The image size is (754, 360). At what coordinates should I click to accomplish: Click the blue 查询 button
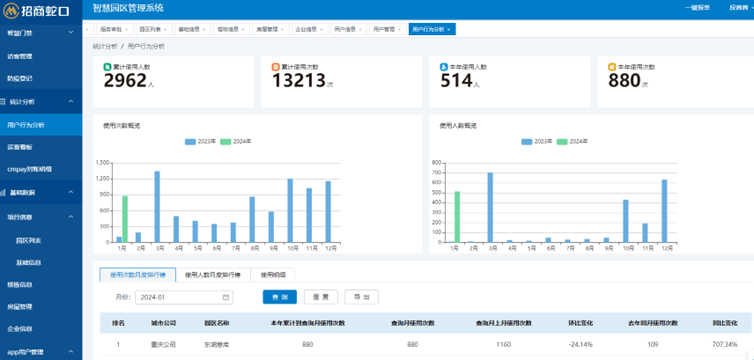coord(279,297)
